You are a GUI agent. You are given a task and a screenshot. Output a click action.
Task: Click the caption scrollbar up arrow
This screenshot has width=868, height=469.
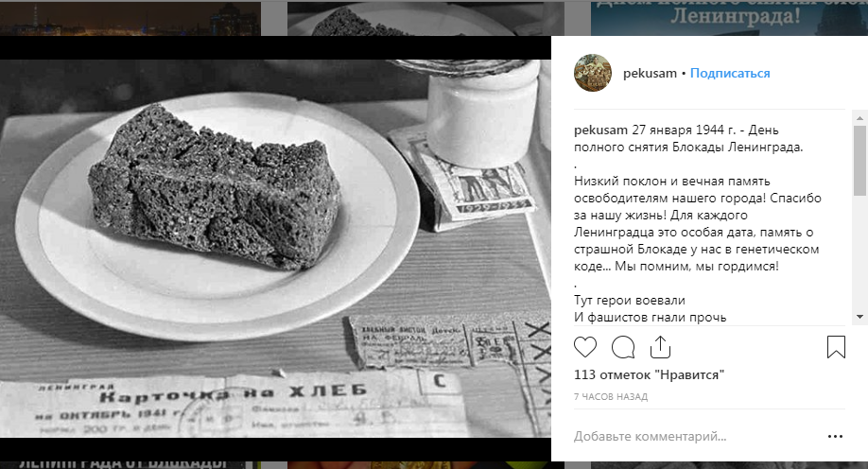(859, 118)
